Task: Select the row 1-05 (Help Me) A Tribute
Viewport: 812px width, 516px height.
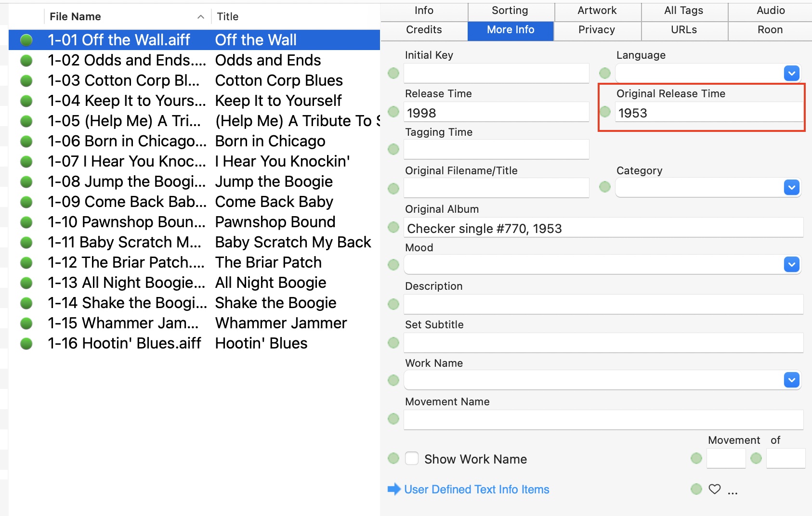Action: tap(195, 121)
